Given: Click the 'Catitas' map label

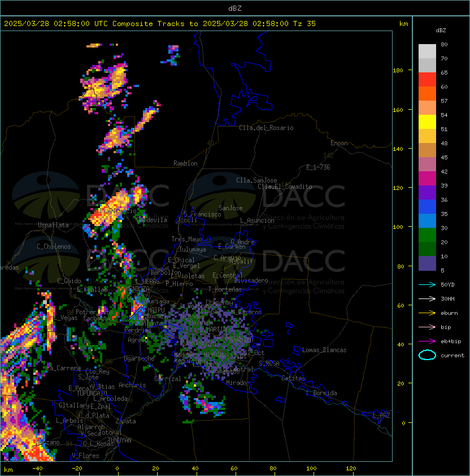Looking at the screenshot, I should coord(293,378).
